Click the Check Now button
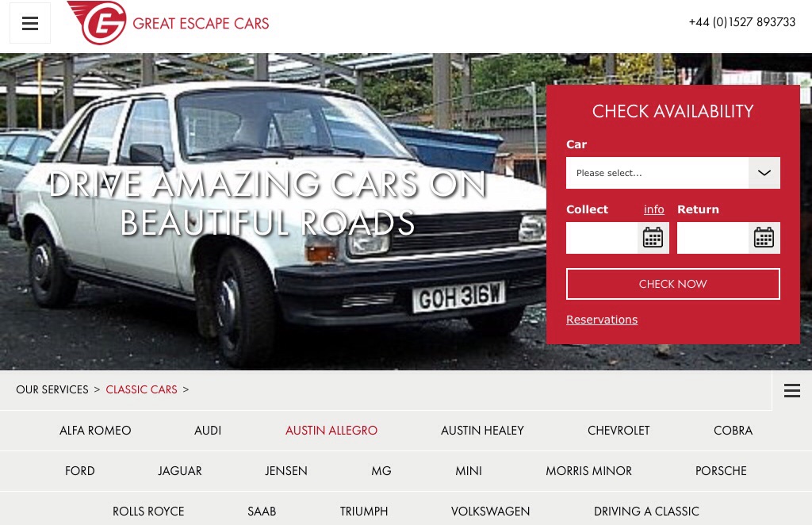The height and width of the screenshot is (525, 812). 672,284
